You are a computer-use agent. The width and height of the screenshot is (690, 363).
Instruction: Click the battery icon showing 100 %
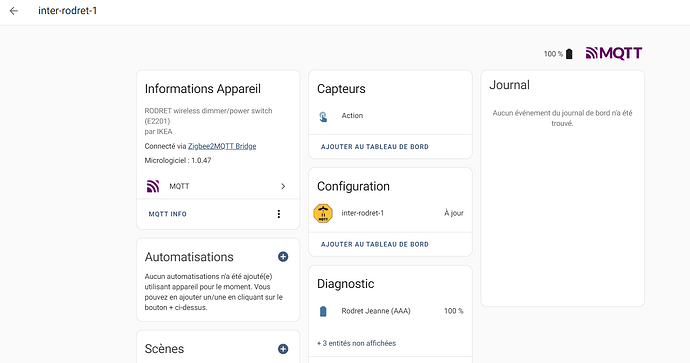coord(569,54)
